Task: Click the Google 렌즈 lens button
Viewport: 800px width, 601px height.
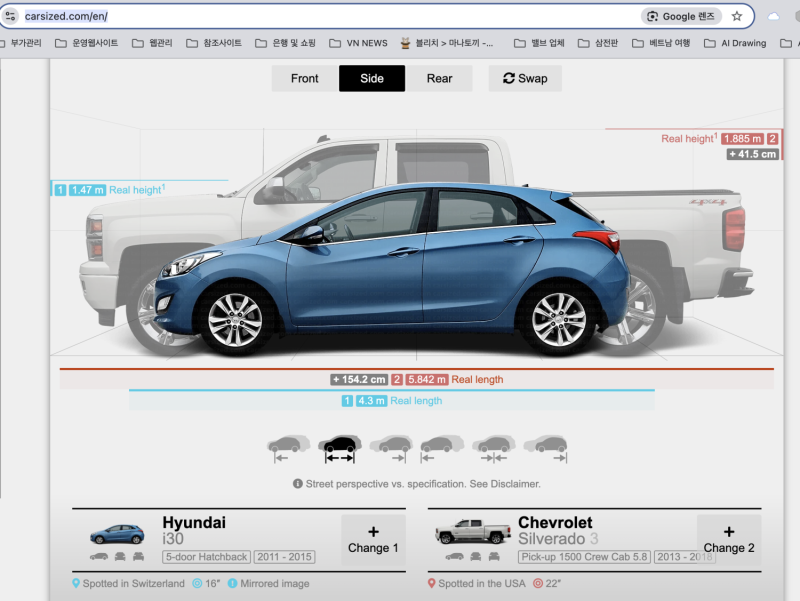Action: (681, 16)
